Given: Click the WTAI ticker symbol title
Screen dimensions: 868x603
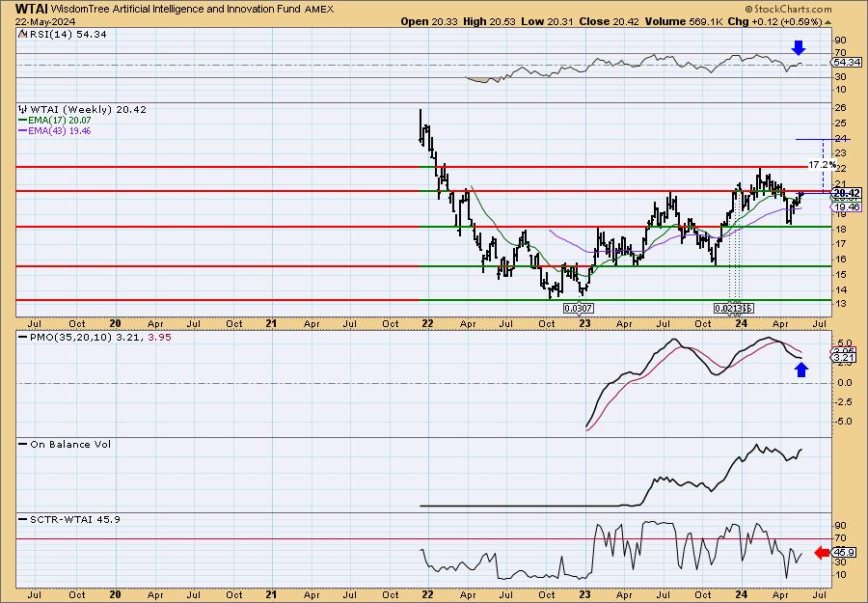Looking at the screenshot, I should click(x=32, y=9).
